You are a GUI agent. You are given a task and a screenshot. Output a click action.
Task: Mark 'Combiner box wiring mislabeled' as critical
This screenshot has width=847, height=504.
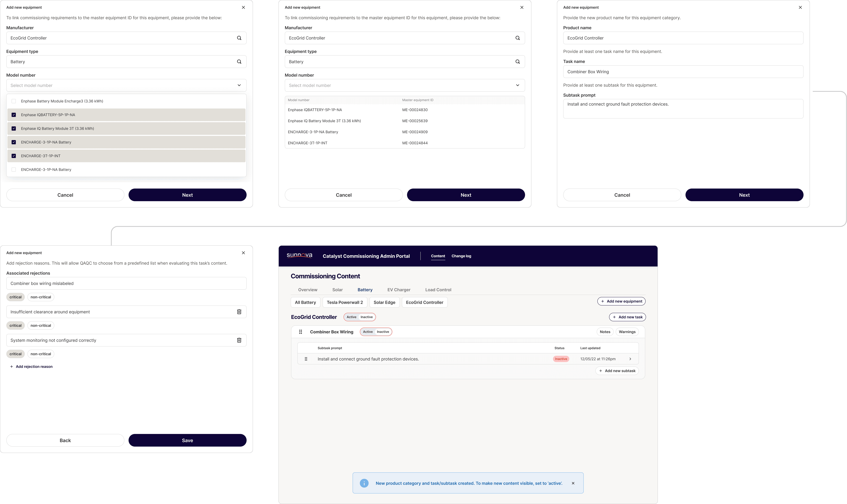coord(16,297)
